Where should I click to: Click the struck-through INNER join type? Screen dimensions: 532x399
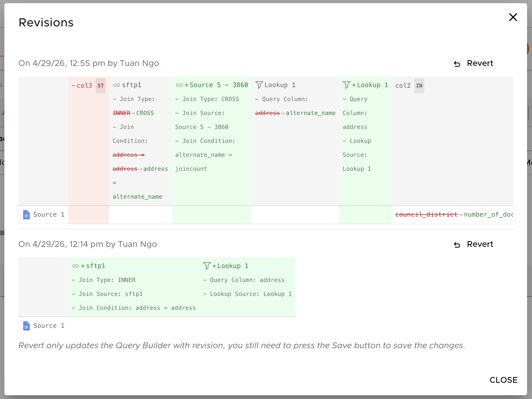pos(121,113)
